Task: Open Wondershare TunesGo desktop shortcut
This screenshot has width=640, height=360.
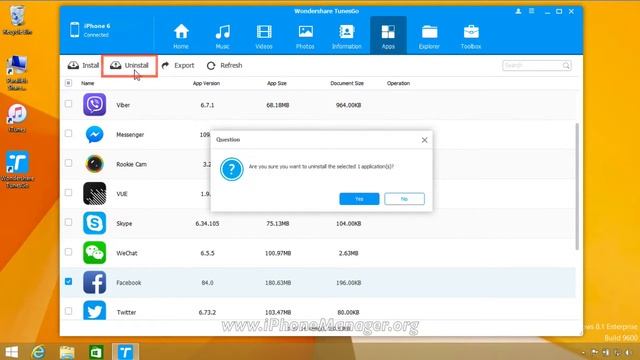Action: tap(17, 169)
